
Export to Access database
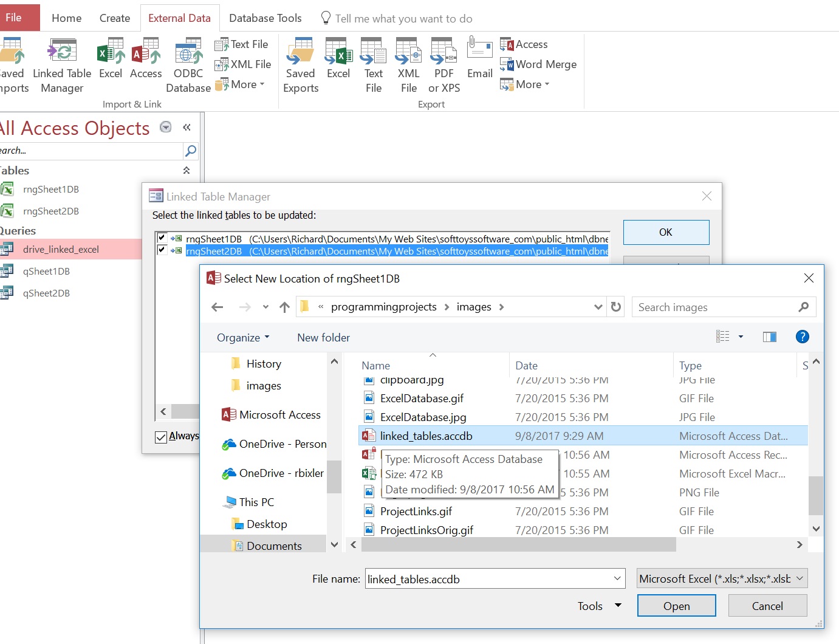tap(524, 44)
